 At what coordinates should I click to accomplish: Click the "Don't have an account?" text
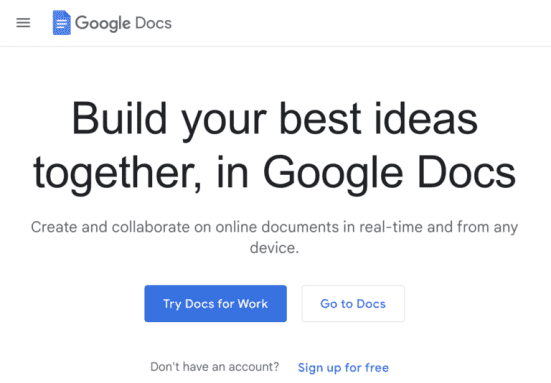pos(215,367)
